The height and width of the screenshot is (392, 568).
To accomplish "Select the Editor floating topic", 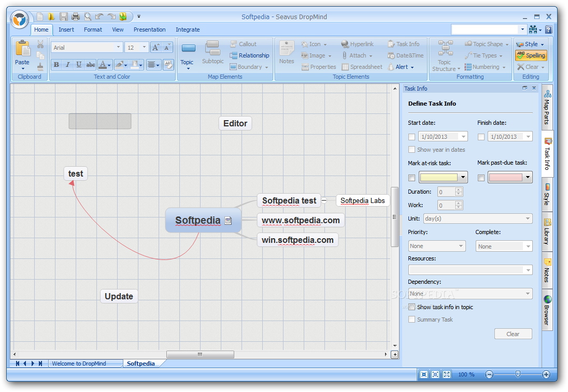I will click(x=235, y=123).
